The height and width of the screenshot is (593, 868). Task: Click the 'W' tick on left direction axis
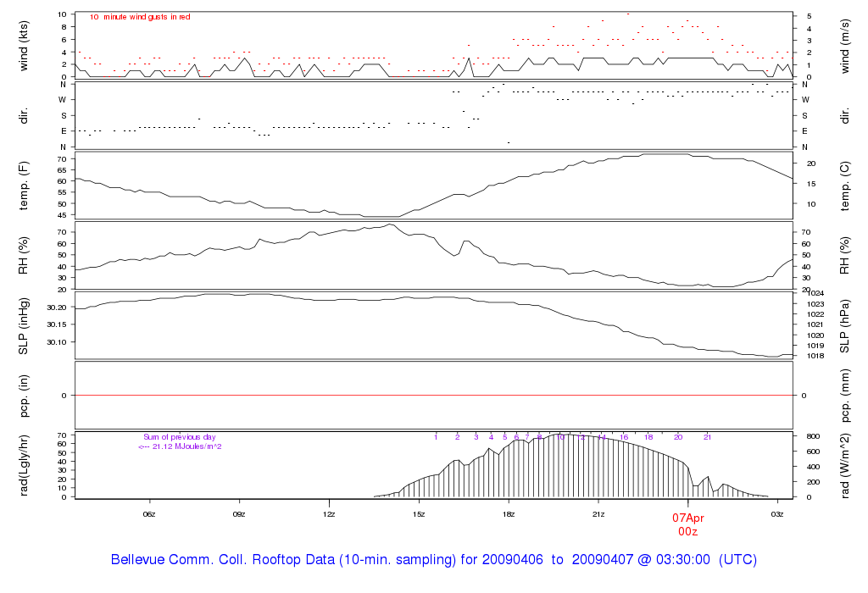pos(63,100)
